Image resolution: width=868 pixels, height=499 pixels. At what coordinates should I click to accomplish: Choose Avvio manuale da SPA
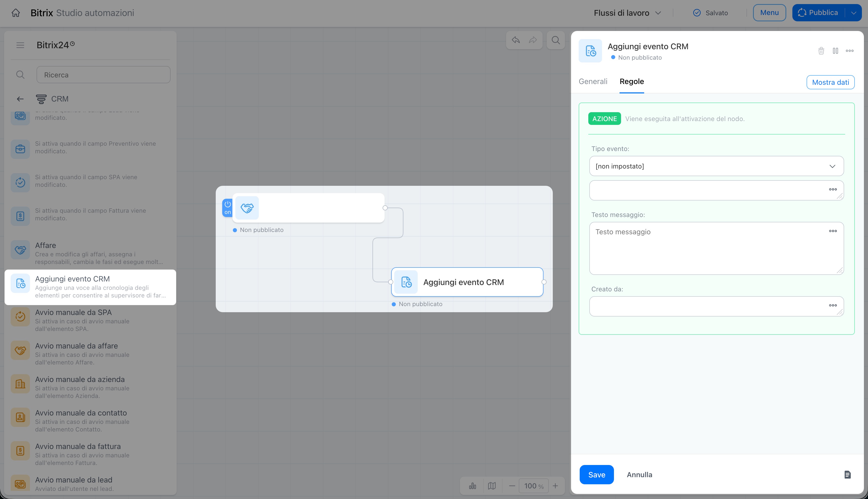pyautogui.click(x=90, y=321)
